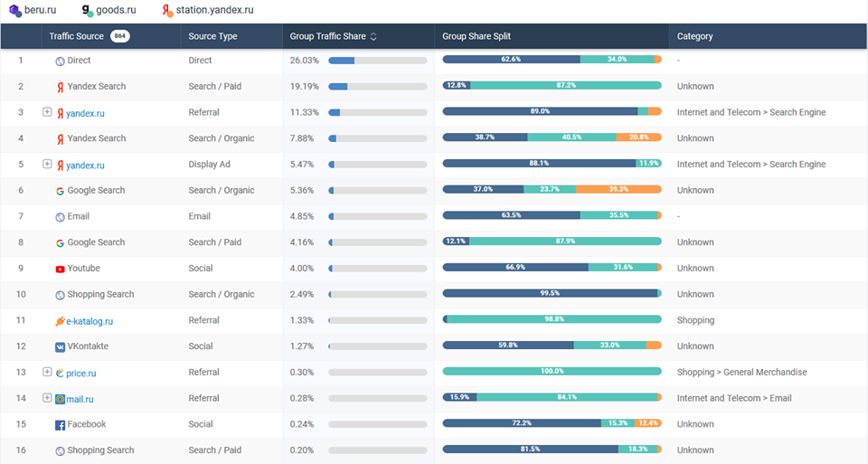Click the Category column header
868x464 pixels.
tap(694, 37)
